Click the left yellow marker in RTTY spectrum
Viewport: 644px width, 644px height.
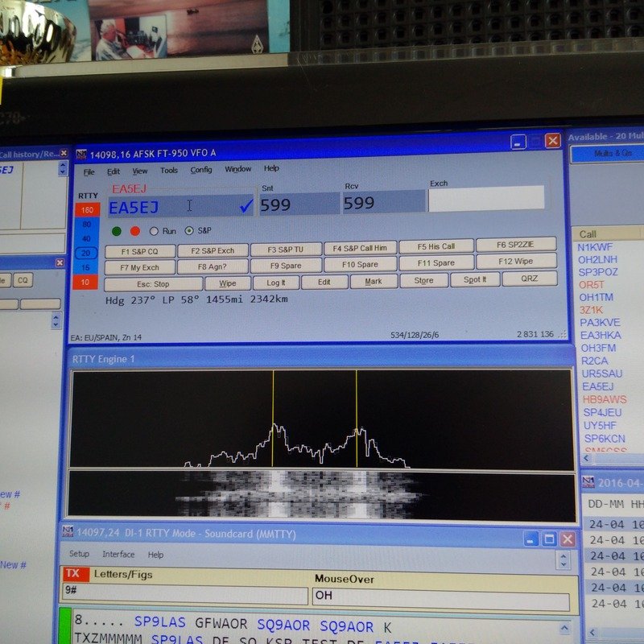pos(273,418)
